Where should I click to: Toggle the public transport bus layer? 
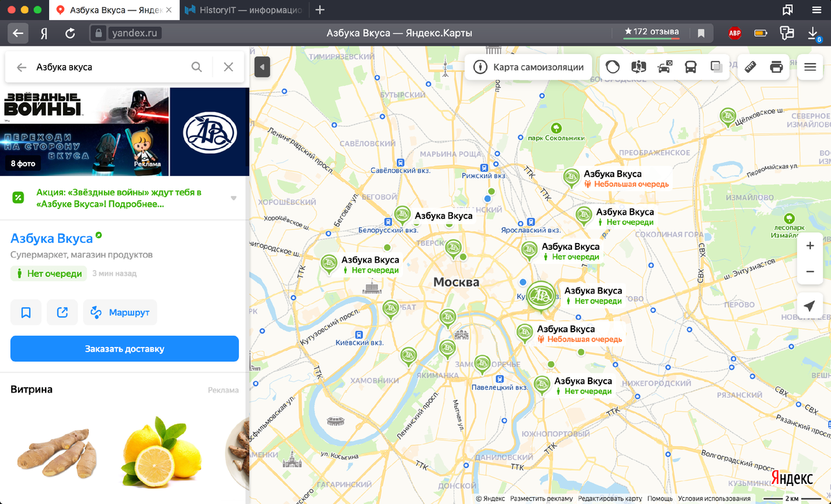click(690, 67)
